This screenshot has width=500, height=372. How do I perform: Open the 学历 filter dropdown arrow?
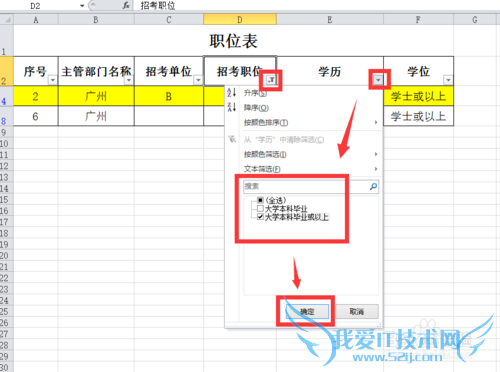(x=378, y=80)
